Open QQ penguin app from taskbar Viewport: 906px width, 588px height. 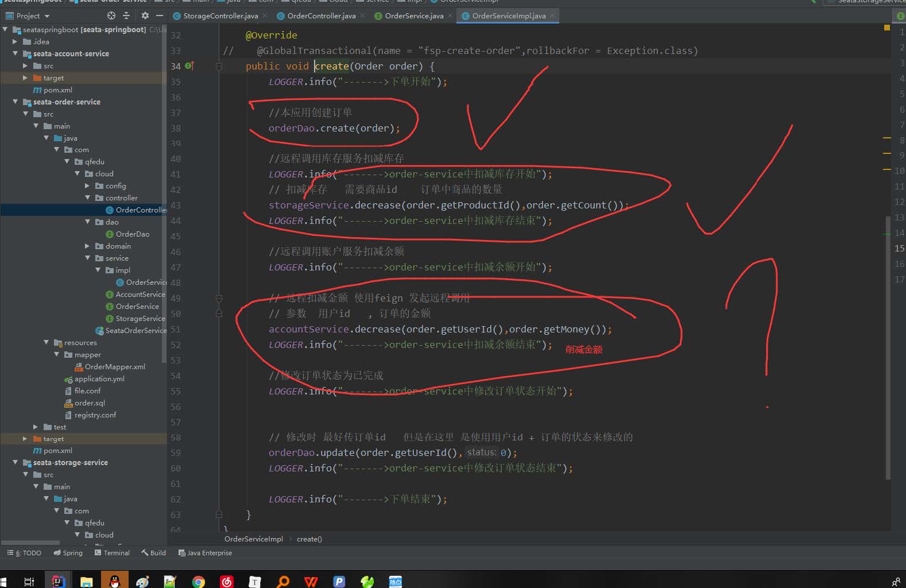pyautogui.click(x=114, y=582)
